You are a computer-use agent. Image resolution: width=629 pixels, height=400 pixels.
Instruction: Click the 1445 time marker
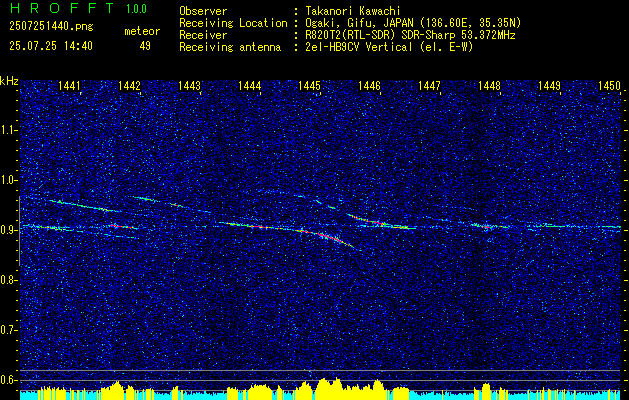310,85
